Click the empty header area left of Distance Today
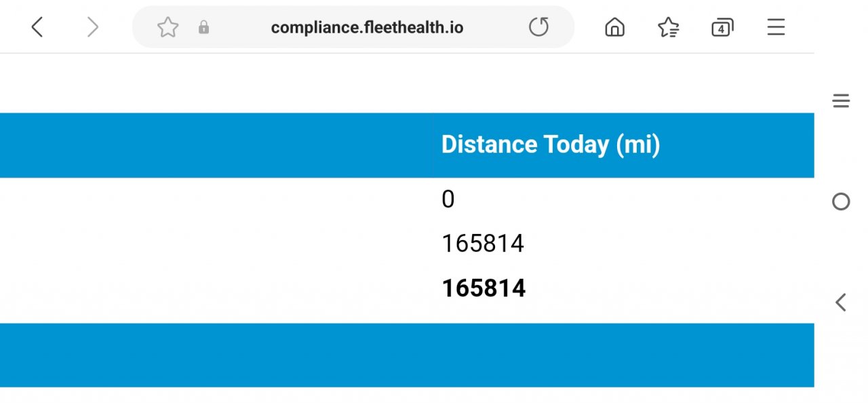The image size is (868, 403). point(210,145)
